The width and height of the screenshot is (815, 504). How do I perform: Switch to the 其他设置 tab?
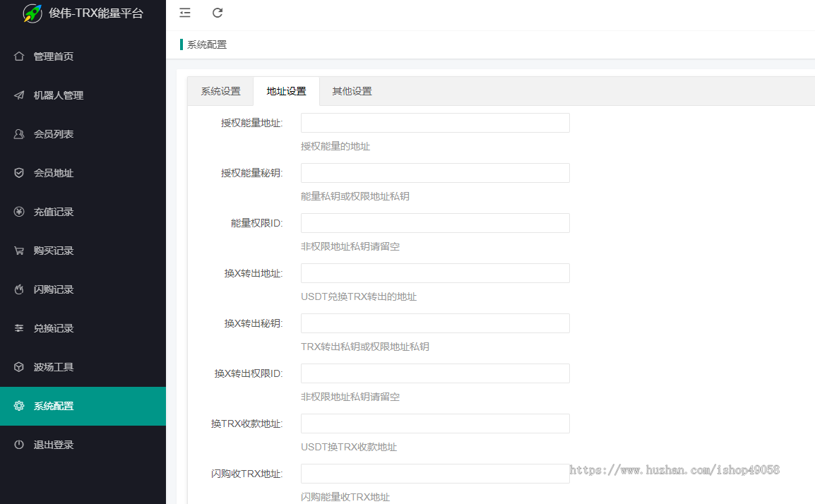coord(352,92)
